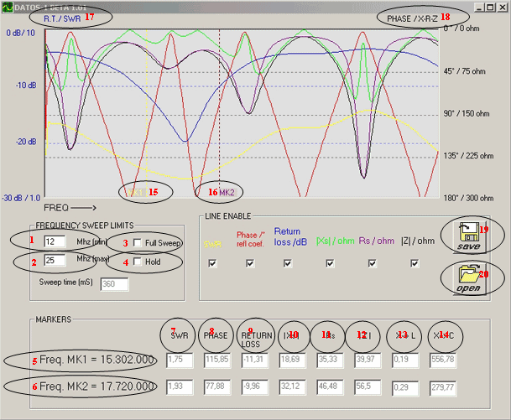This screenshot has width=511, height=420.
Task: Uncheck the |Xs| / ohm line checkbox
Action: click(331, 263)
